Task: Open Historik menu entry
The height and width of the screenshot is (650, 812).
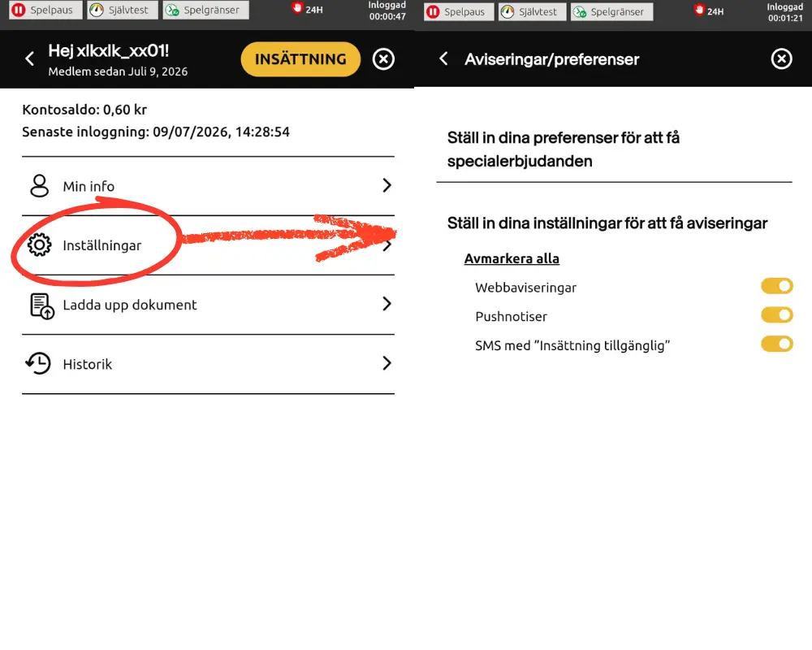Action: click(208, 364)
